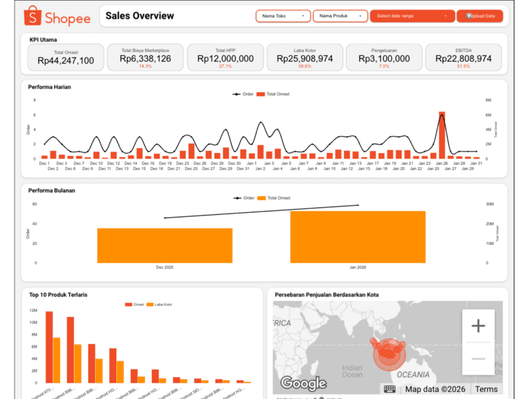Expand the Nama Produk filter
The width and height of the screenshot is (532, 399).
[x=340, y=16]
